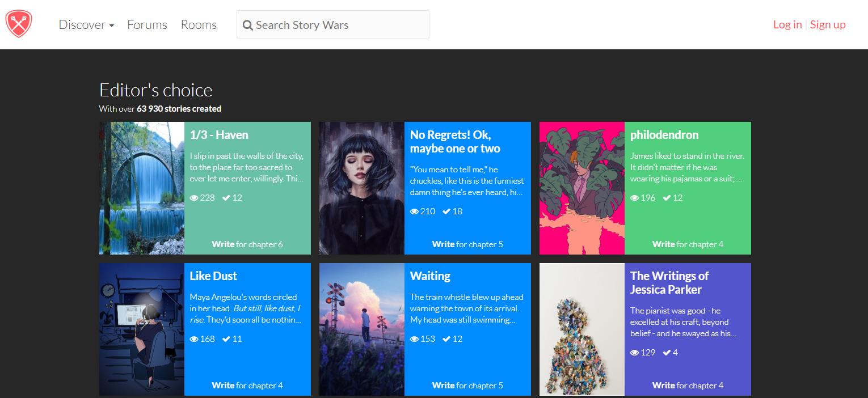Open the dark-haired girl portrait thumbnail
868x398 pixels.
[x=362, y=188]
